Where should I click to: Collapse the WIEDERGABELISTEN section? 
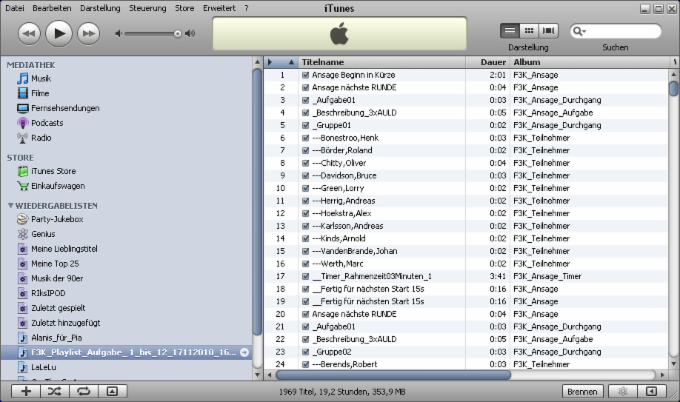[10, 206]
